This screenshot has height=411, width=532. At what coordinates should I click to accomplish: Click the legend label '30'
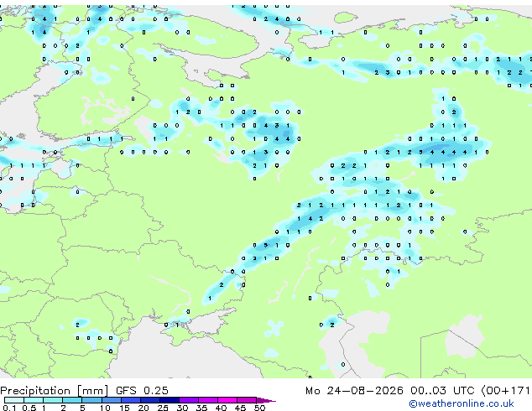click(x=182, y=408)
